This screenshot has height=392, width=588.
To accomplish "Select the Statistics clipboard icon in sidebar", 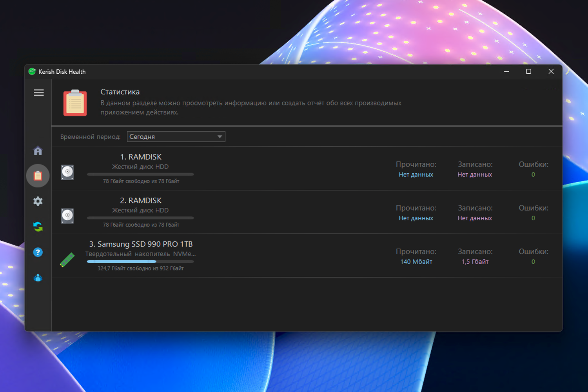I will pos(38,176).
